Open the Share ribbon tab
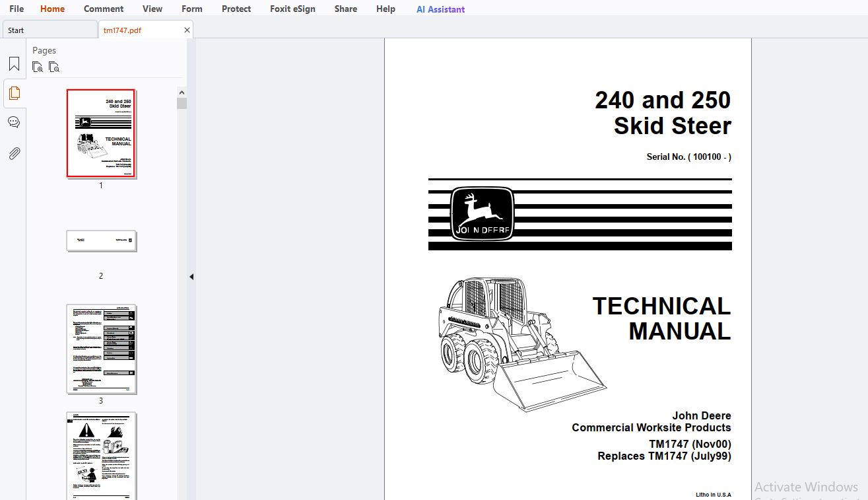Screen dimensions: 868x500 [x=346, y=9]
